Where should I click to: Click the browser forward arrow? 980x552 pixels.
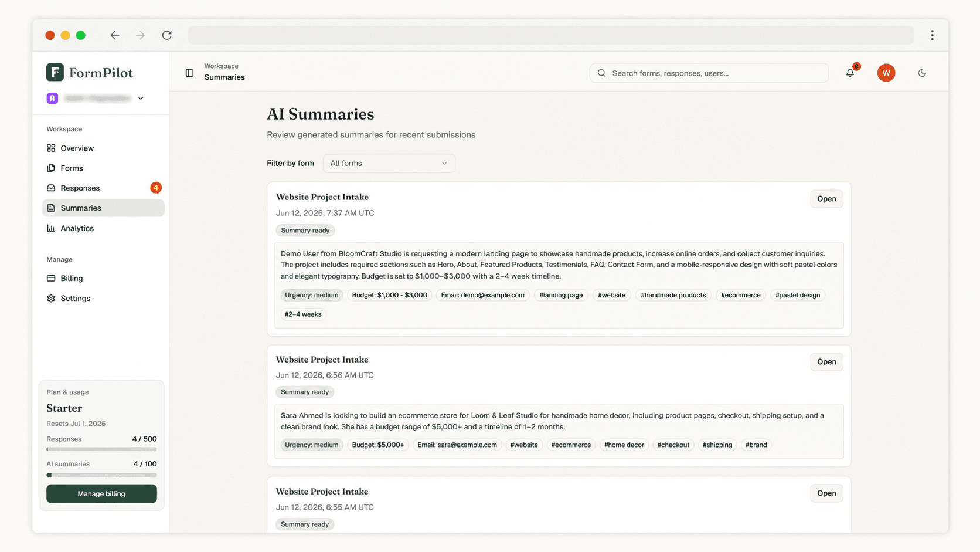[x=140, y=35]
